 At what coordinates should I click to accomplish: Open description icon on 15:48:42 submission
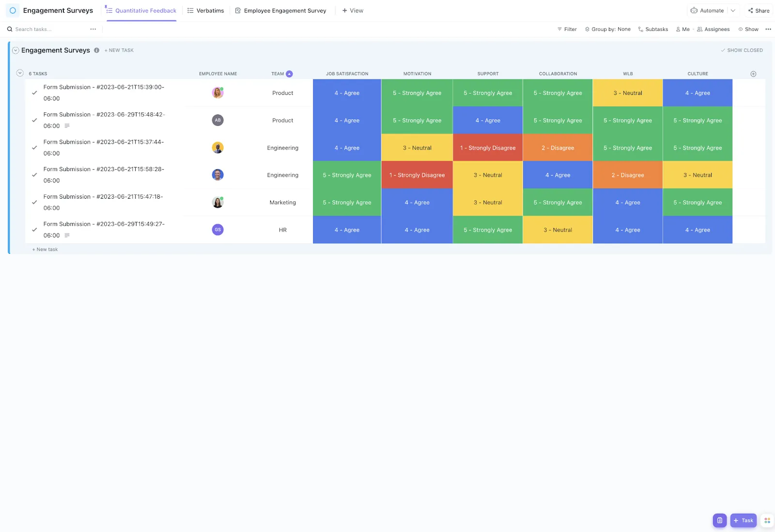67,126
